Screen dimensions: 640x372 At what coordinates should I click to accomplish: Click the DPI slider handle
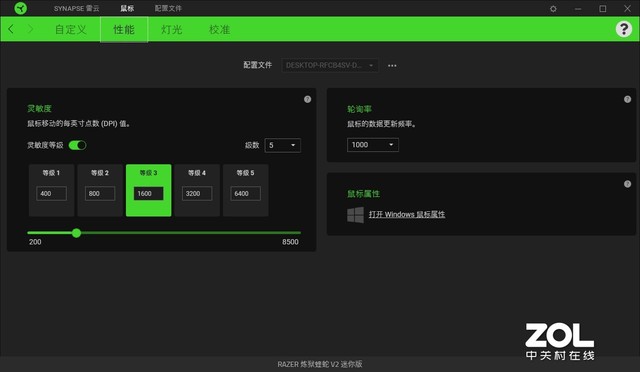[76, 233]
